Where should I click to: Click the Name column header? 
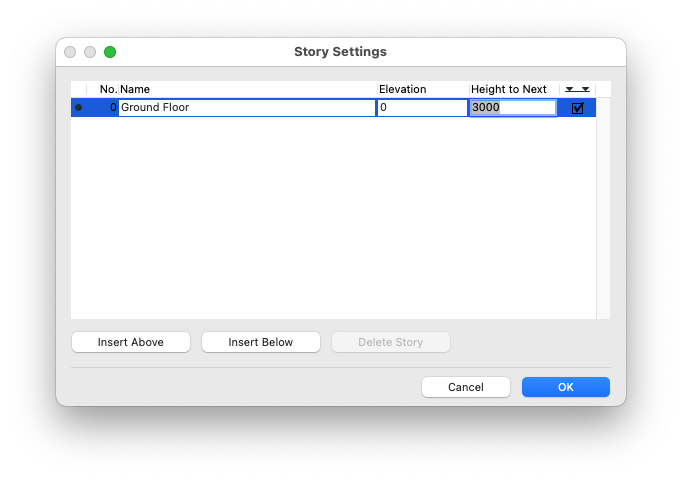point(247,89)
